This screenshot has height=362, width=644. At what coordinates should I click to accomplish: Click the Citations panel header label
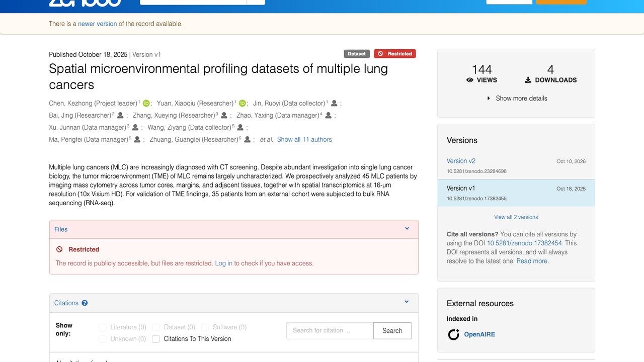click(x=66, y=303)
